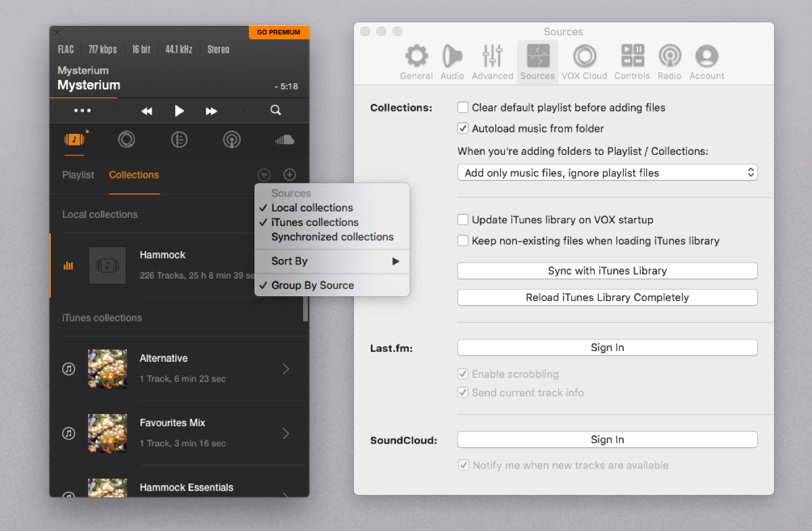Open the Audio preferences pane icon
Screen dimensions: 812x531
click(x=452, y=62)
